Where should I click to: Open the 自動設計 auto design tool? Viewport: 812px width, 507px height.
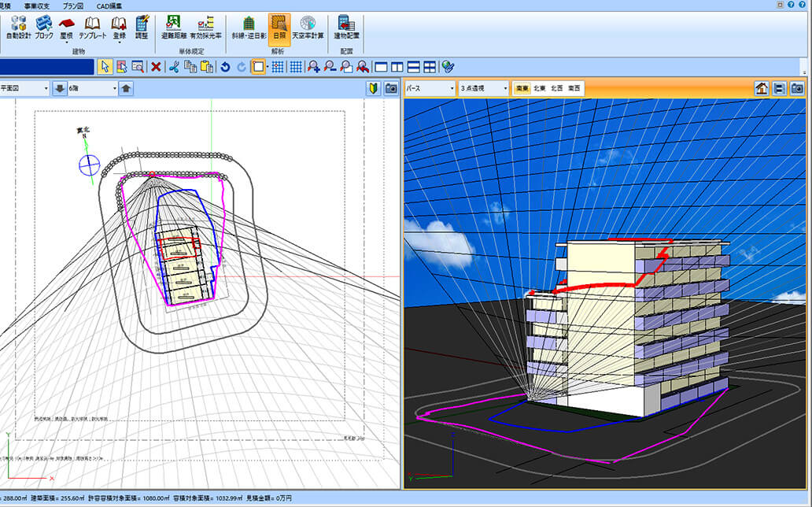pos(17,27)
